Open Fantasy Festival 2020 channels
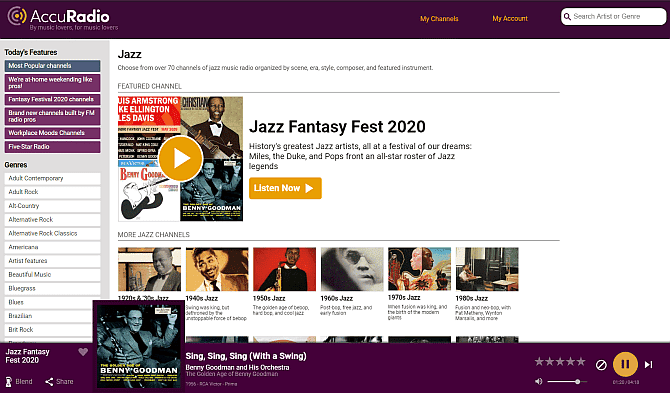The width and height of the screenshot is (670, 393). [x=53, y=100]
